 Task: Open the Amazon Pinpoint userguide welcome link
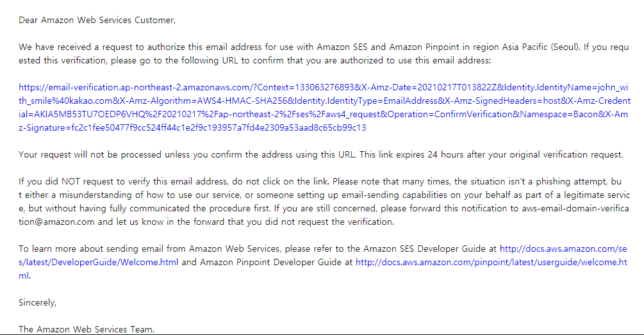point(491,263)
